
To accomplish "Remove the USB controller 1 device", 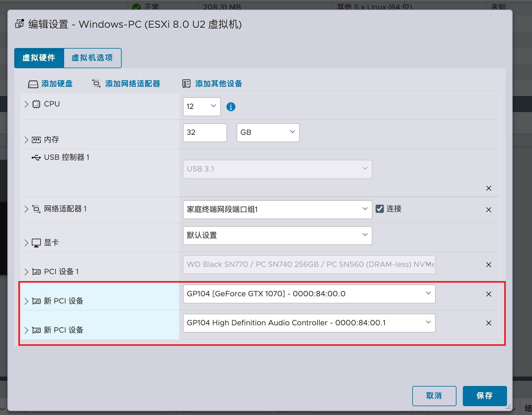I will [488, 189].
